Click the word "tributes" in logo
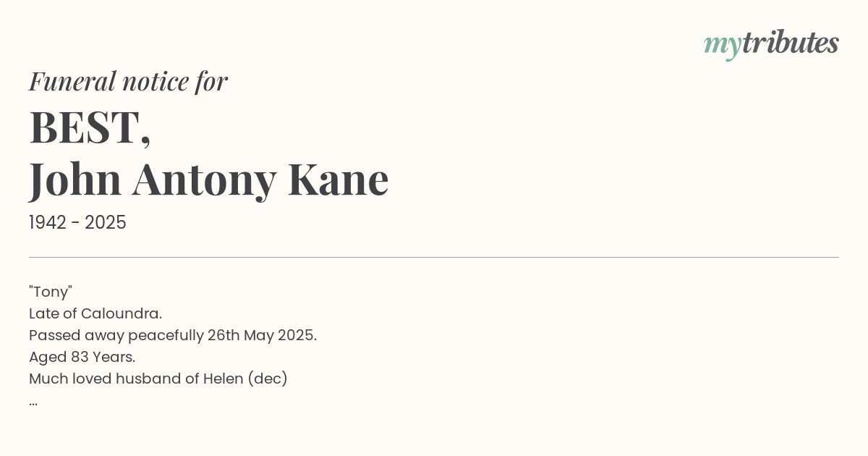Viewport: 868px width, 456px height. (x=791, y=43)
